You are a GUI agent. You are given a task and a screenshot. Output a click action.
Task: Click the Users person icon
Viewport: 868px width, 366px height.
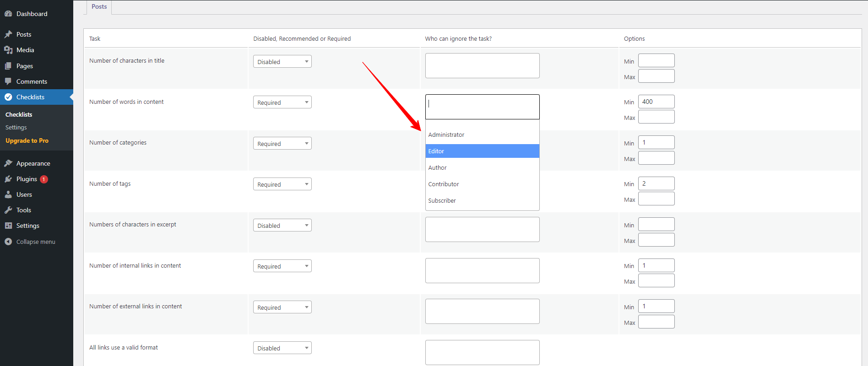point(8,194)
